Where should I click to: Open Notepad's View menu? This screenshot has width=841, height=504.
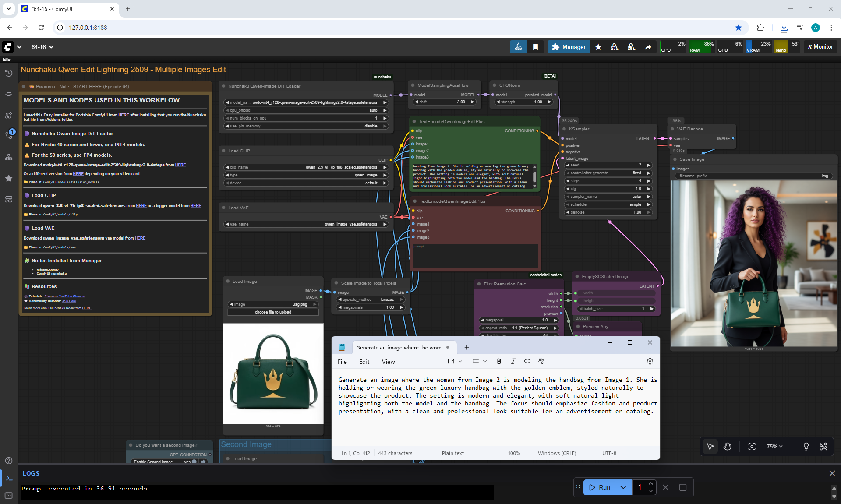(x=388, y=362)
